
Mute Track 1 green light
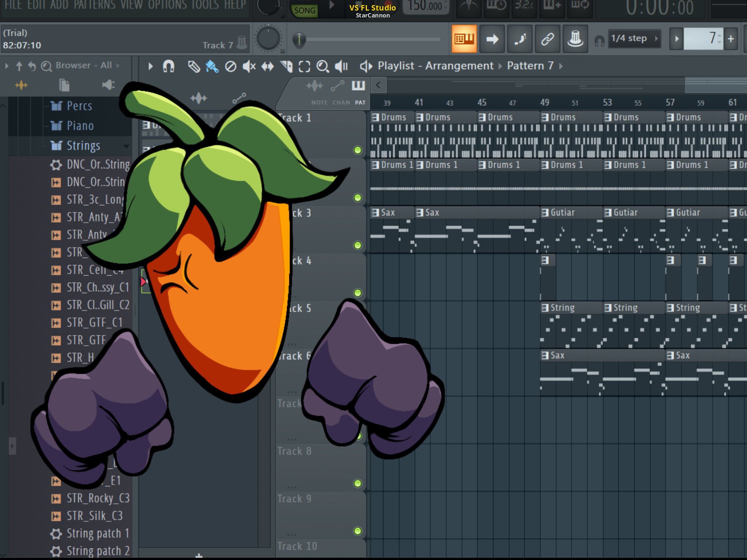(358, 150)
